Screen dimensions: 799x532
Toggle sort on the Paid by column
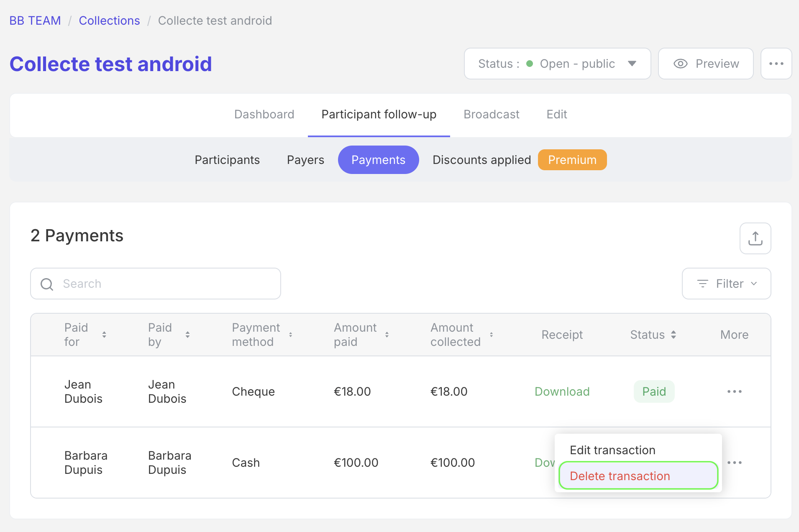[188, 335]
